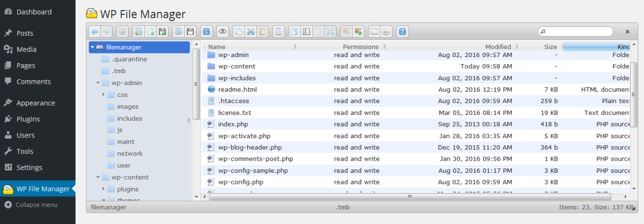Viewport: 644px width, 224px height.
Task: Click the Forward arrow in the toolbar
Action: pos(106,31)
